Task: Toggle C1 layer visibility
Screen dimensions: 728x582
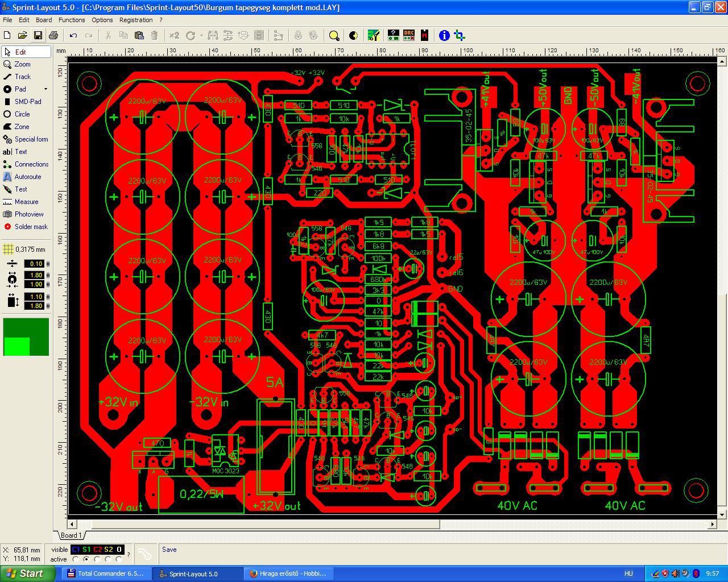Action: point(76,550)
